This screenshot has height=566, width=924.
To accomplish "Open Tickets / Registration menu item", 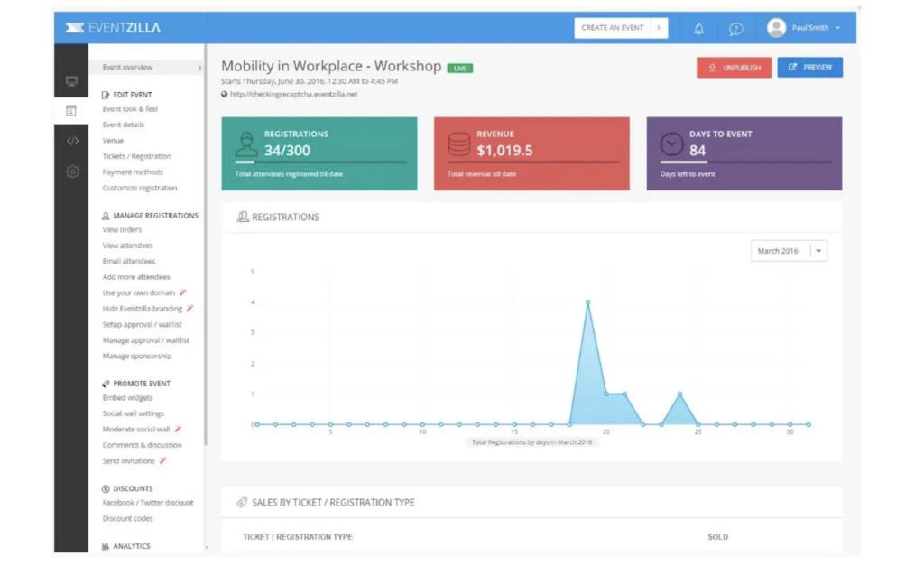I will pos(136,156).
